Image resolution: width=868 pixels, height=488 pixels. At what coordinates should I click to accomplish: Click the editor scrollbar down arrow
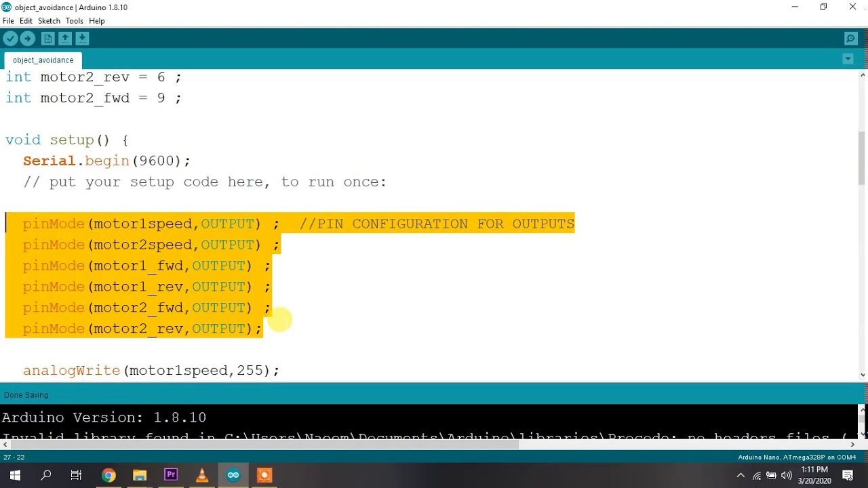(863, 374)
